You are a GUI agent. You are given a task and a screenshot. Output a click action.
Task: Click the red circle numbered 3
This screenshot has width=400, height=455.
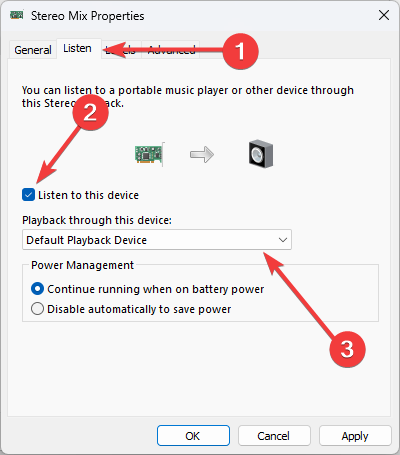click(347, 349)
